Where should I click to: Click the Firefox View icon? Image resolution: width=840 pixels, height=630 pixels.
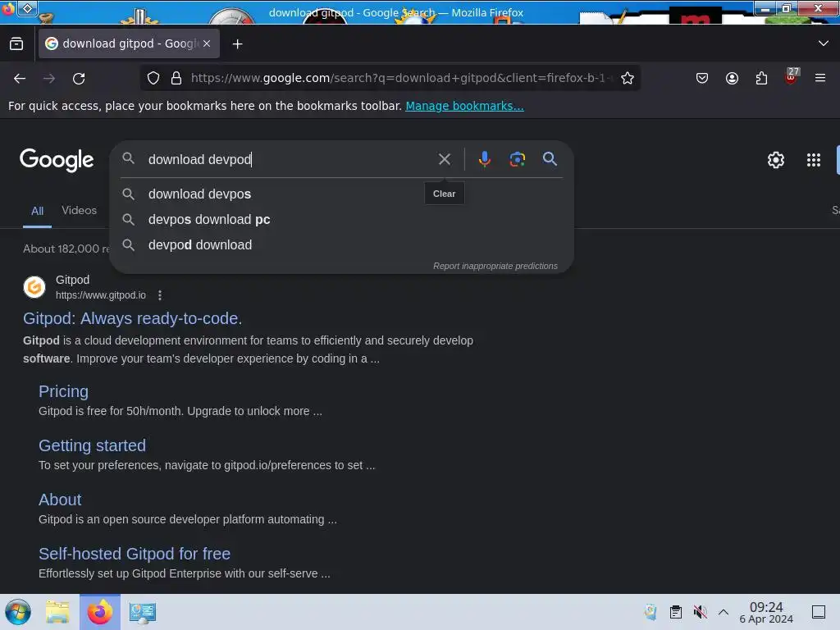16,44
